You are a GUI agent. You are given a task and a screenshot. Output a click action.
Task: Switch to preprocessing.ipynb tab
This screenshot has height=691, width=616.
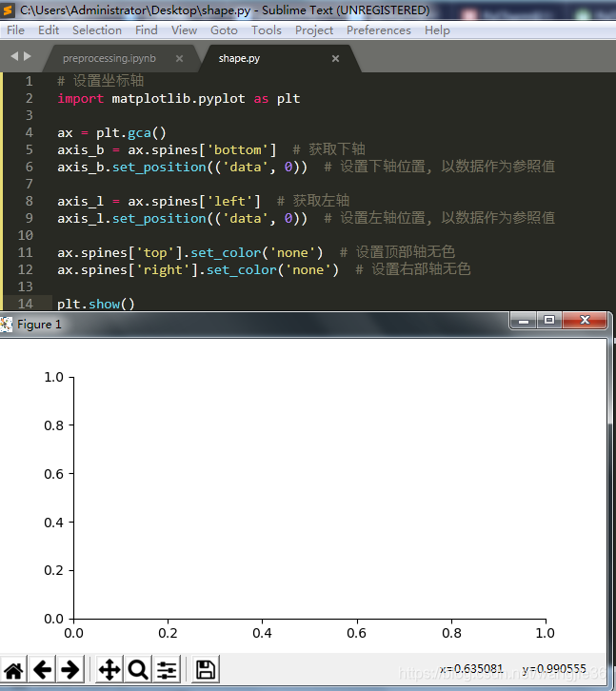109,58
